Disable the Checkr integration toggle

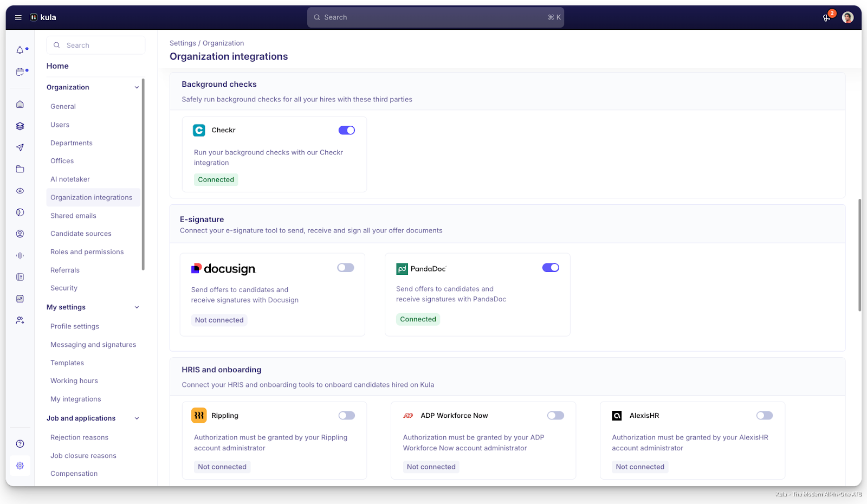coord(347,130)
